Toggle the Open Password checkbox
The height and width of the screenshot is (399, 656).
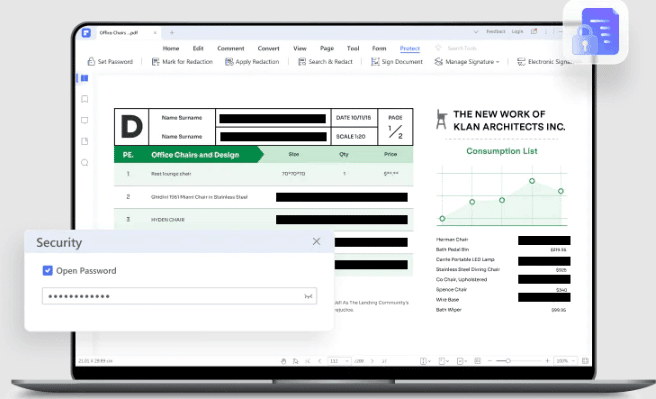coord(48,271)
